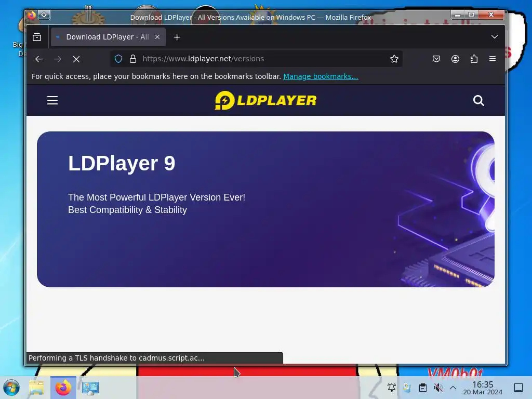The width and height of the screenshot is (532, 399).
Task: Open file manager from taskbar
Action: 36,388
